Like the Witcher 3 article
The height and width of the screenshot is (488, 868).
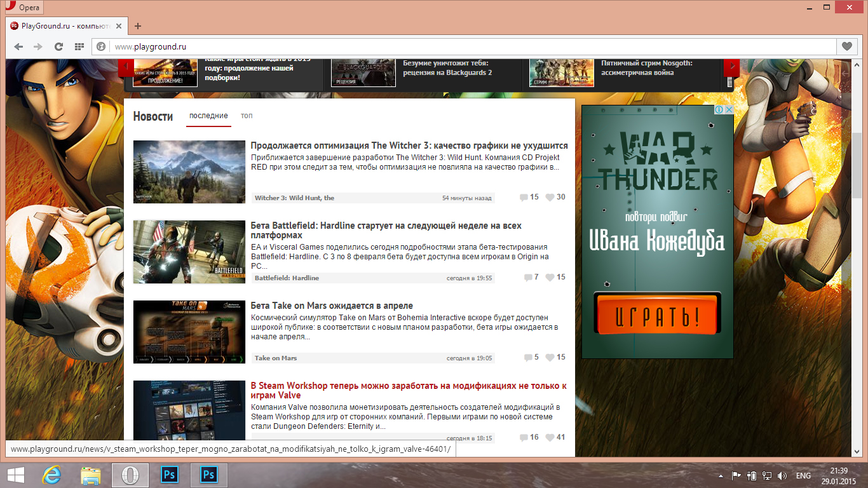555,197
